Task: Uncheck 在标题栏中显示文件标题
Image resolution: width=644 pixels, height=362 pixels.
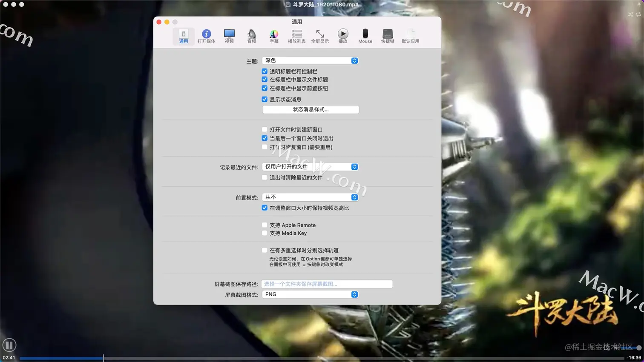Action: coord(264,80)
